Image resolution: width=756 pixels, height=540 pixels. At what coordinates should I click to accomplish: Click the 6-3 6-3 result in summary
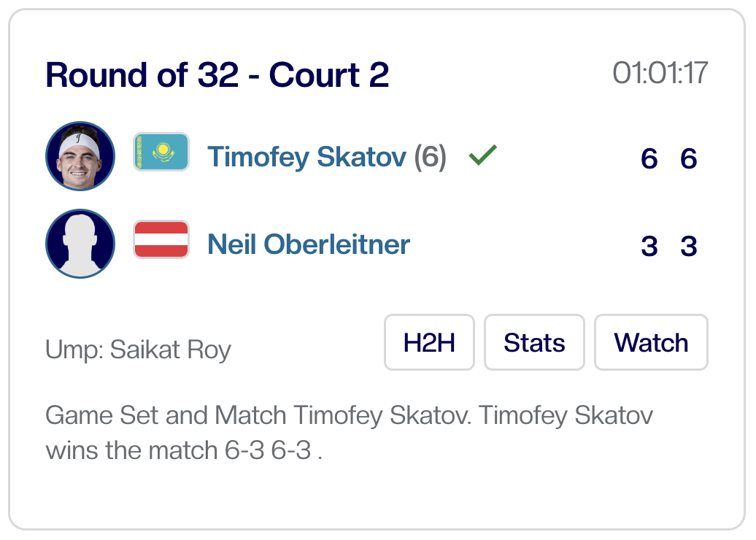(x=269, y=450)
